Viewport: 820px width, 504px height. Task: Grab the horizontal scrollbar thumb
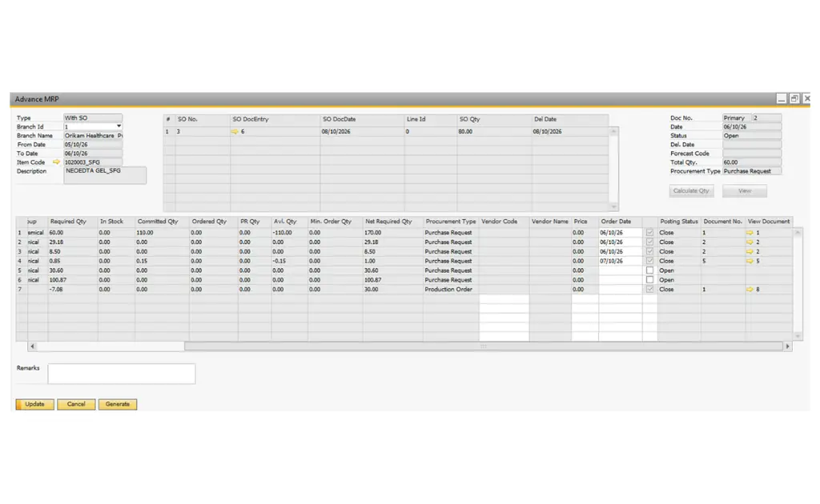(484, 346)
